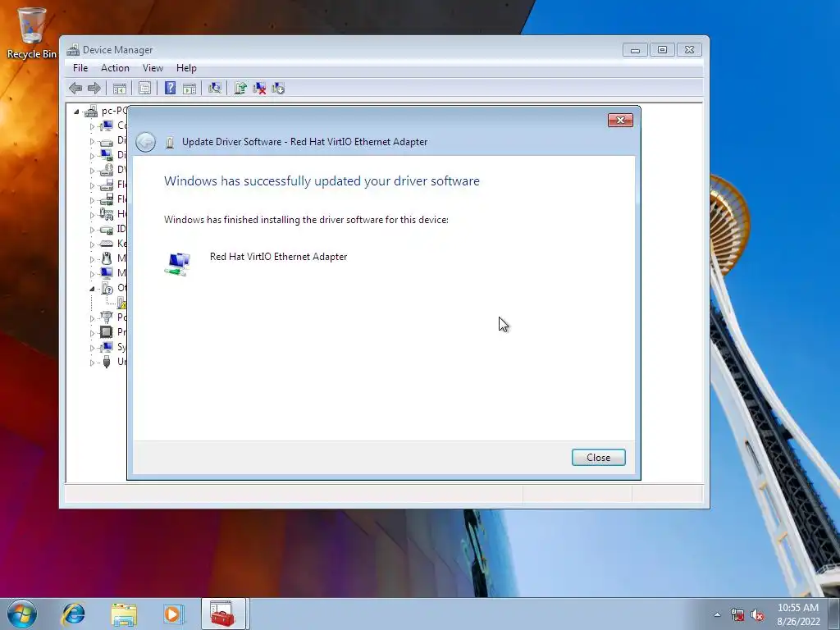Image resolution: width=840 pixels, height=630 pixels.
Task: Expand the Mice and pointing devices node
Action: click(92, 259)
